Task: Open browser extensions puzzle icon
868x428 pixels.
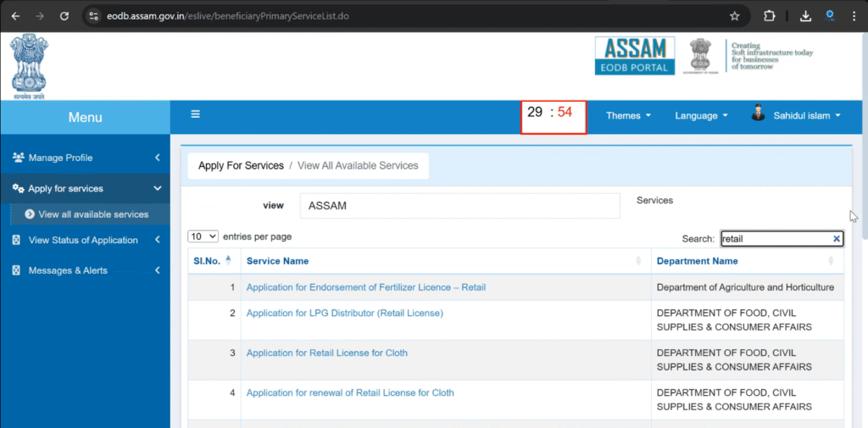Action: [x=770, y=16]
